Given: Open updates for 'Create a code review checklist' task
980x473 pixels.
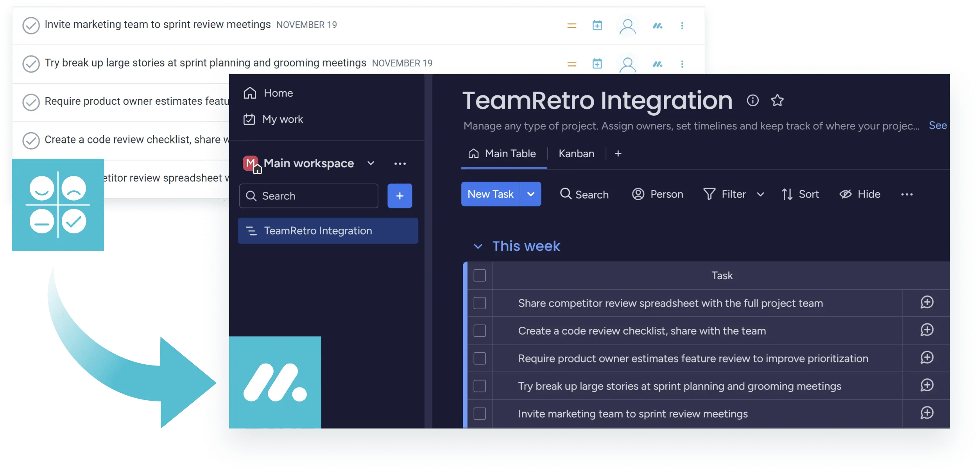Looking at the screenshot, I should coord(927,330).
